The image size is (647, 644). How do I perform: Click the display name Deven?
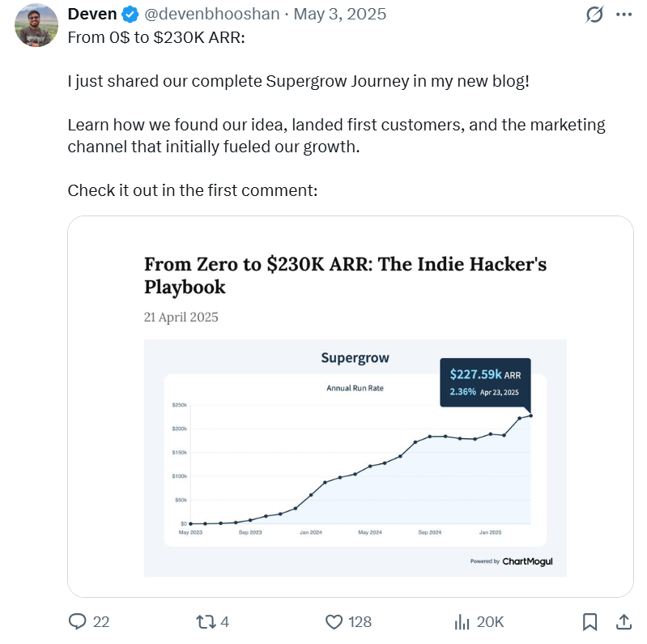click(x=92, y=15)
